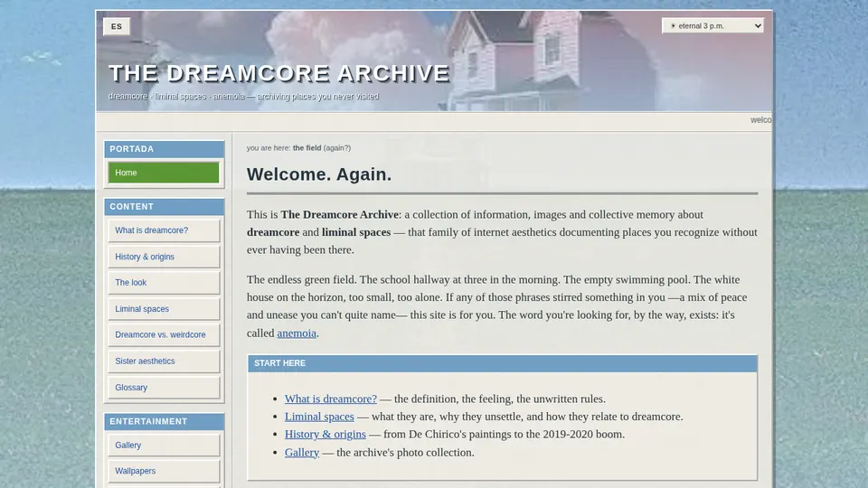This screenshot has height=488, width=868.
Task: Follow History & origins link in Start Here
Action: 325,435
